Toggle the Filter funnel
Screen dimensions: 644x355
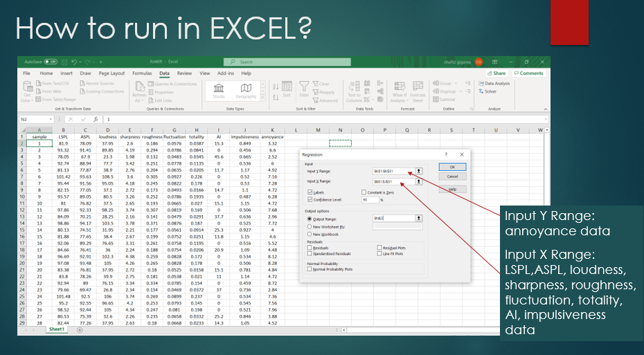[304, 89]
